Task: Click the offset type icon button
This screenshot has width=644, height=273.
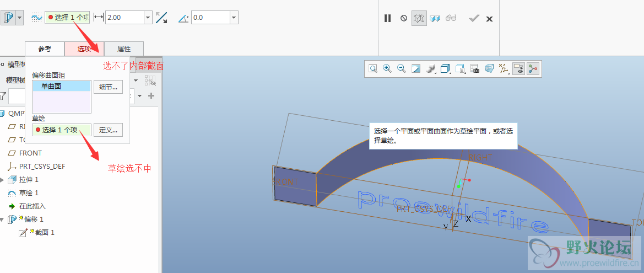Action: tap(8, 18)
